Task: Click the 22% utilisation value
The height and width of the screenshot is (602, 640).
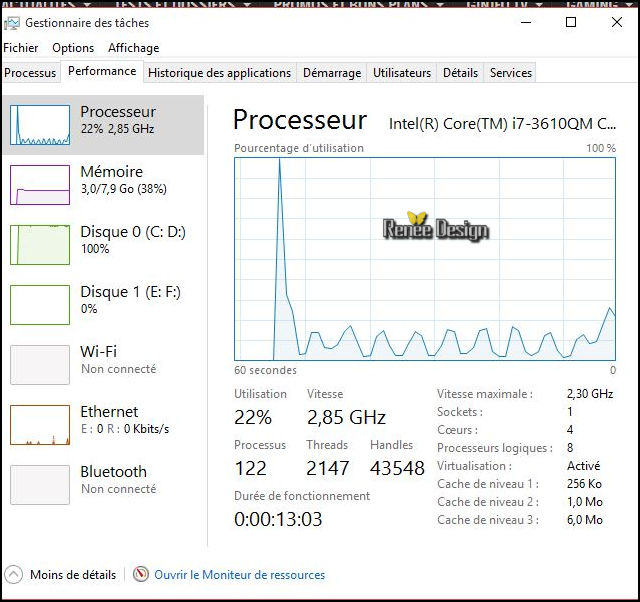Action: click(x=253, y=417)
